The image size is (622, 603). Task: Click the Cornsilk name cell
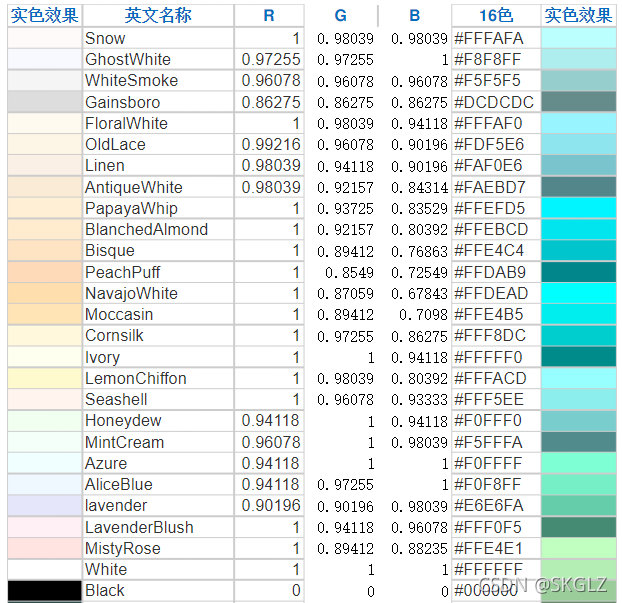[158, 336]
